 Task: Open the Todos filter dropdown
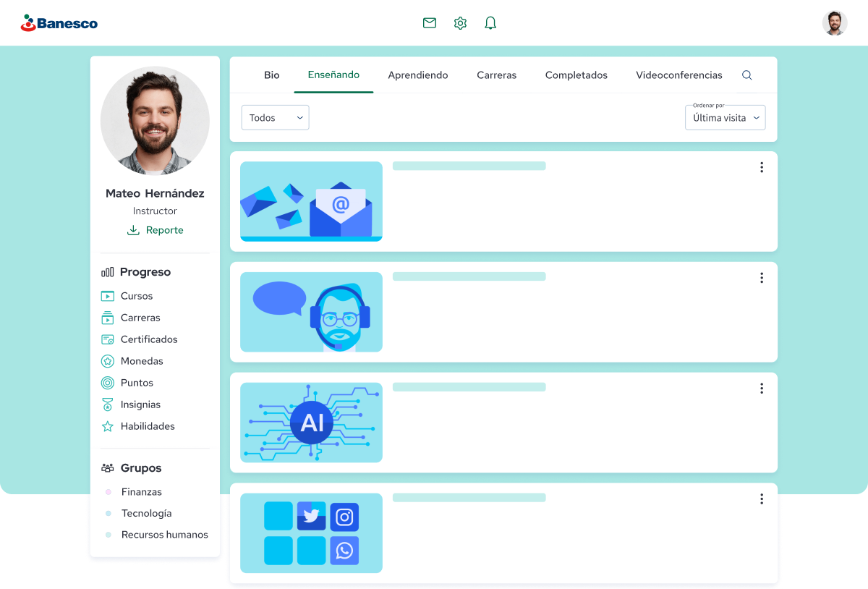275,118
